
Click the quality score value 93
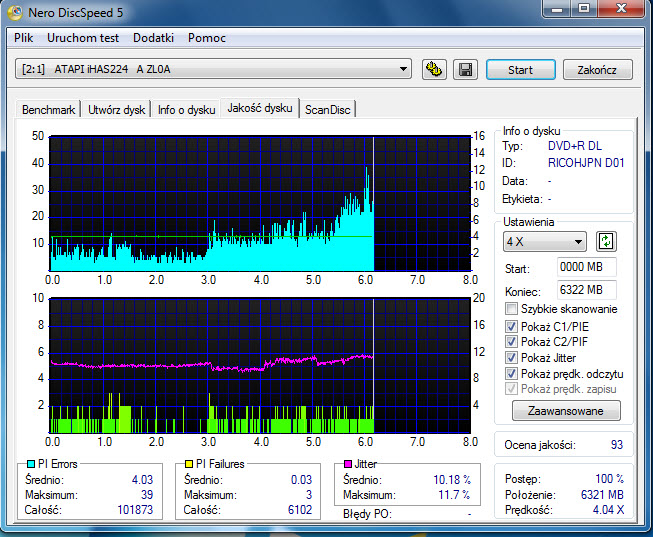pyautogui.click(x=617, y=445)
